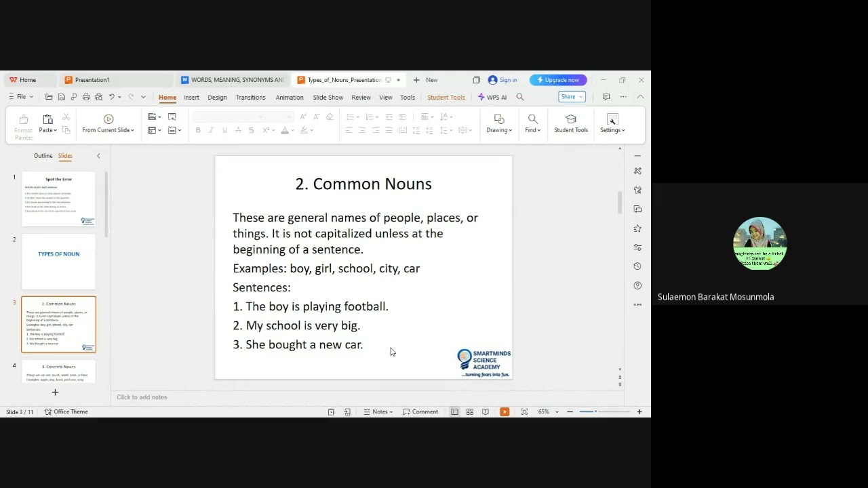Open the New Slide dropdown
The height and width of the screenshot is (488, 868).
tap(159, 117)
